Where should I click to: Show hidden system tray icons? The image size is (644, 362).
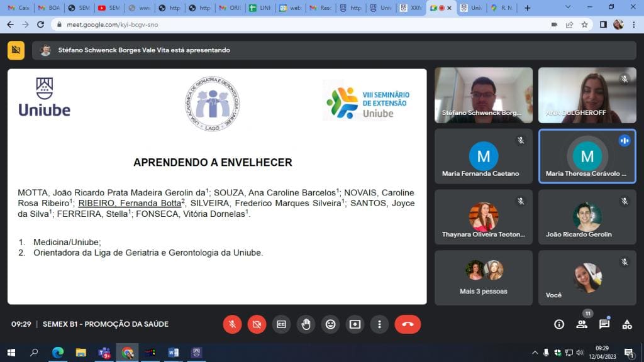pos(535,353)
